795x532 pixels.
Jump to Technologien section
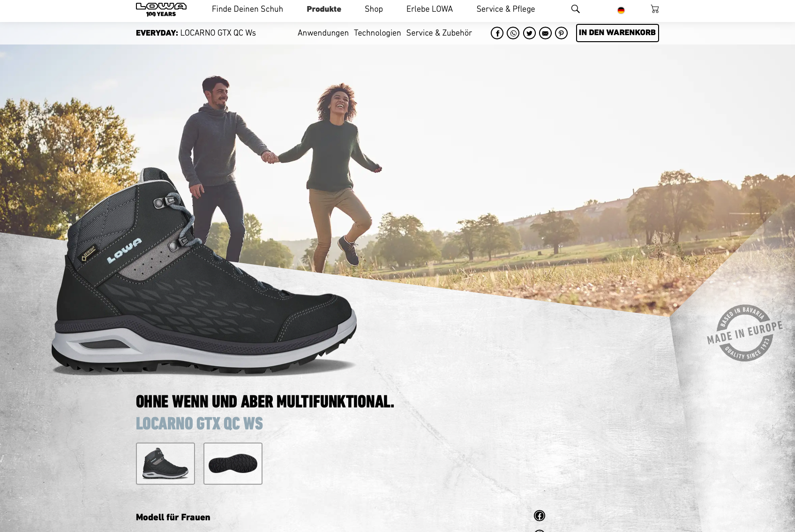pos(377,33)
